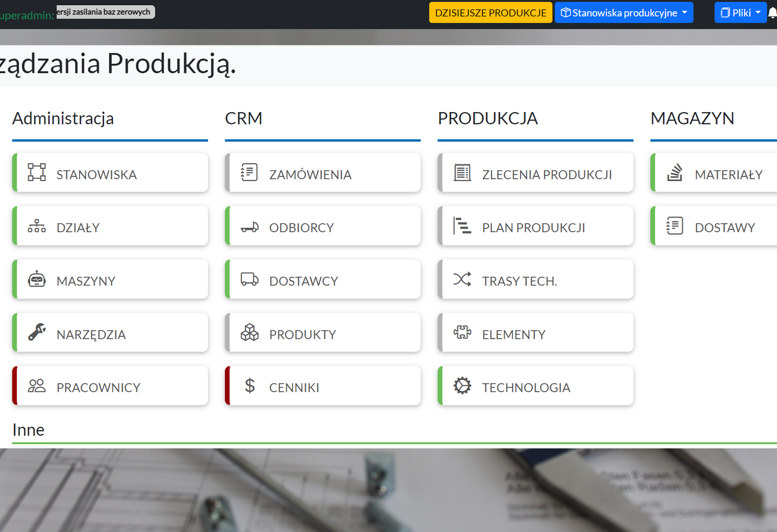Click the wrench icon on the Narzędzia tile

37,332
